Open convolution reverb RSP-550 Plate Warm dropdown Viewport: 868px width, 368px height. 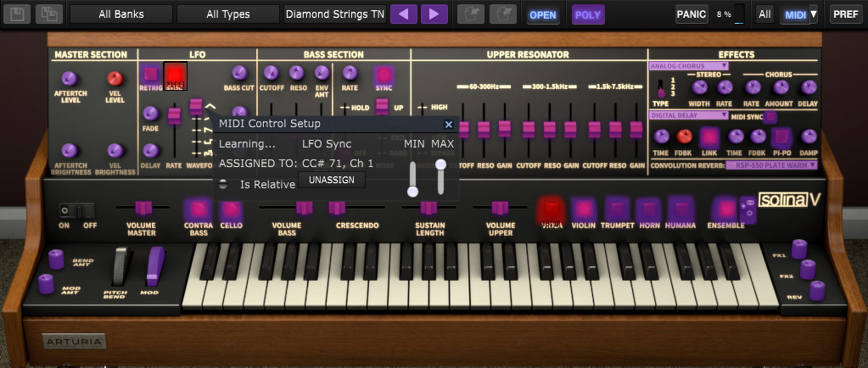(x=771, y=164)
